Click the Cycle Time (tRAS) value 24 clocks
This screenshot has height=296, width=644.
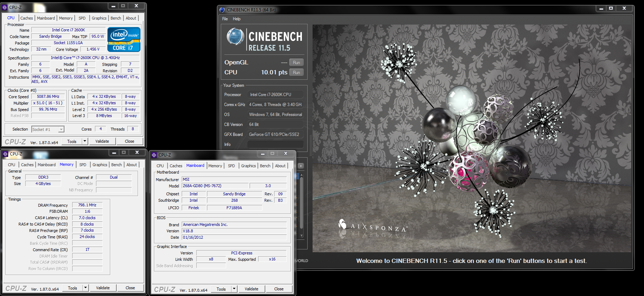[x=87, y=237]
